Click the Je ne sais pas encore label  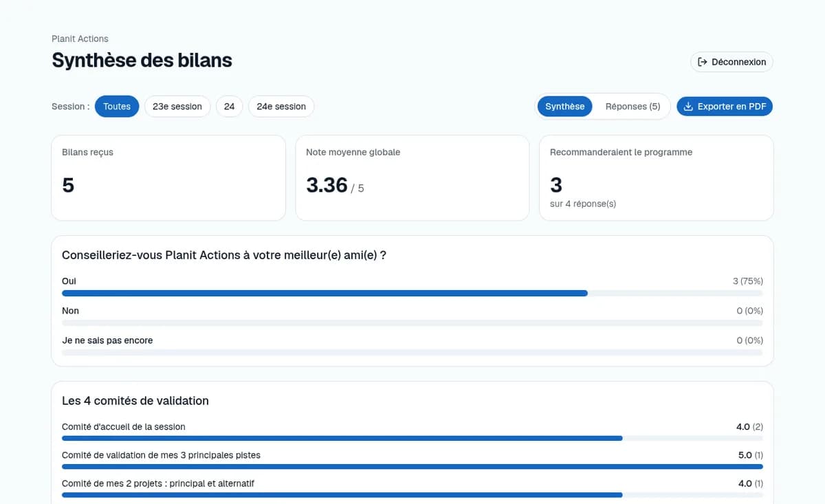[x=107, y=340]
